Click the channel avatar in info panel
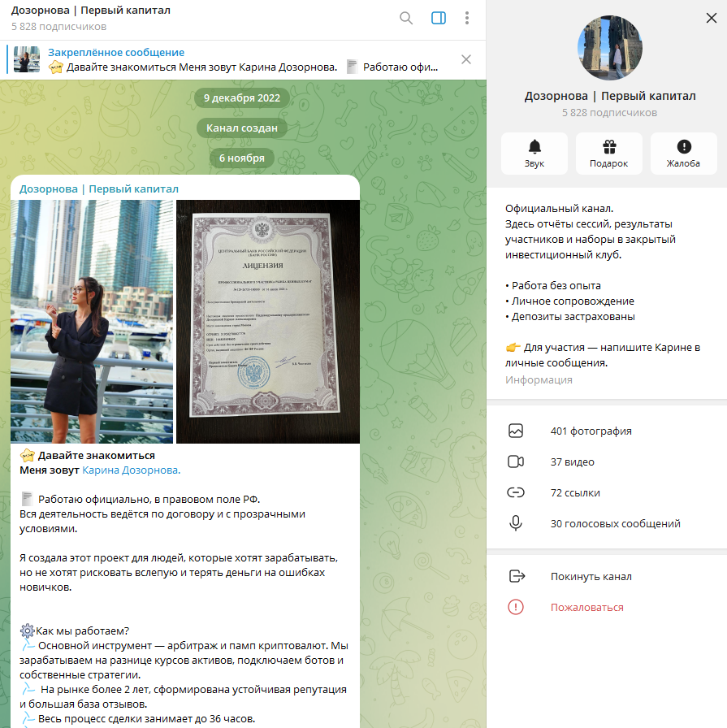The width and height of the screenshot is (727, 728). [609, 48]
